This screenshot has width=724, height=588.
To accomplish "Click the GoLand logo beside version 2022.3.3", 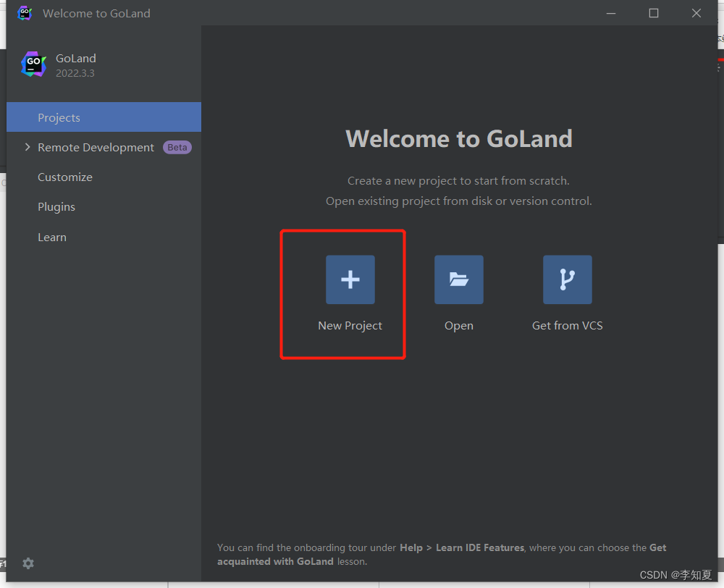I will coord(34,64).
